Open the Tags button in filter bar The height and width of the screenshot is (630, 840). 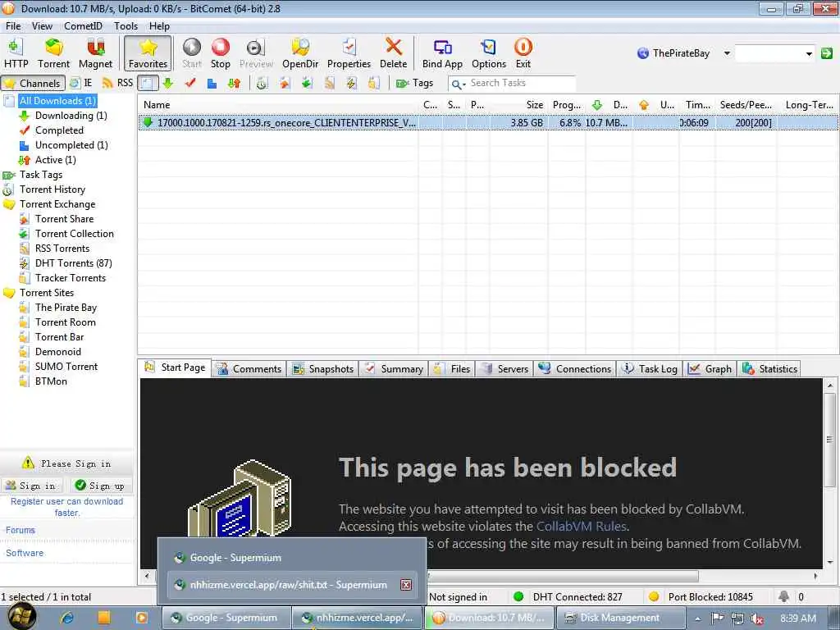[x=414, y=83]
